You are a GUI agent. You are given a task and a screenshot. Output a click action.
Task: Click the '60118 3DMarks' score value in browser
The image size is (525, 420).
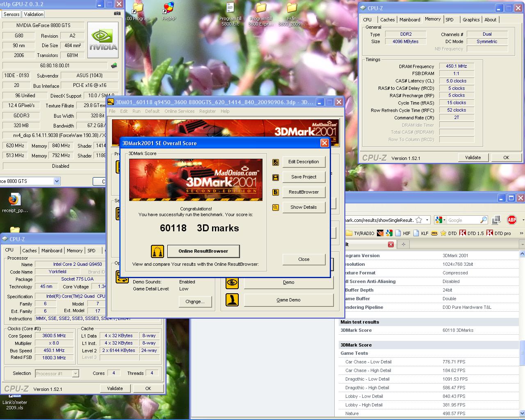(x=458, y=330)
